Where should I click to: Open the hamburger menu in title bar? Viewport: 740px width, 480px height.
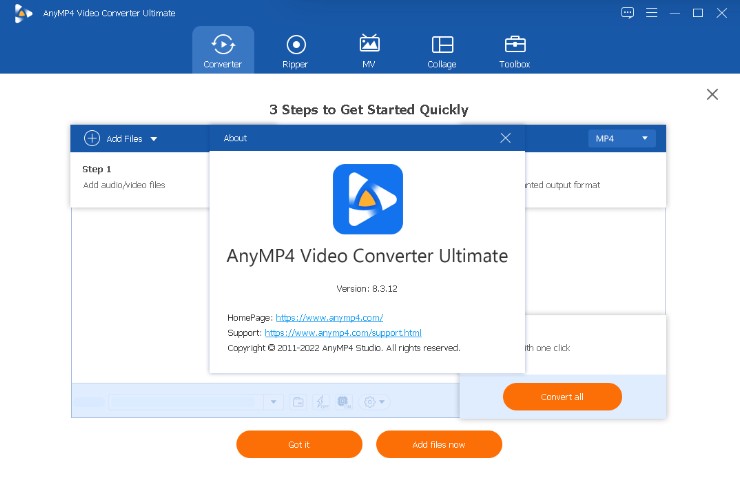(651, 13)
